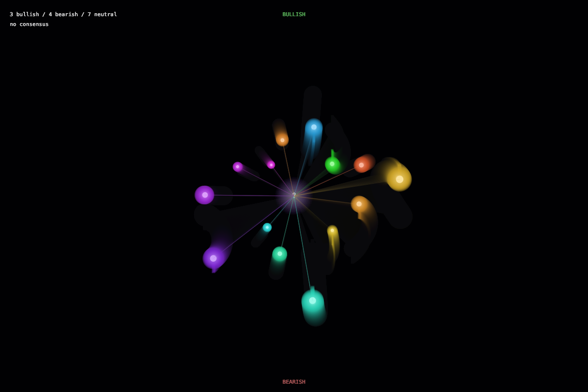Viewport: 588px width, 392px height.
Task: Select the orange orb just right of center
Action: point(359,204)
